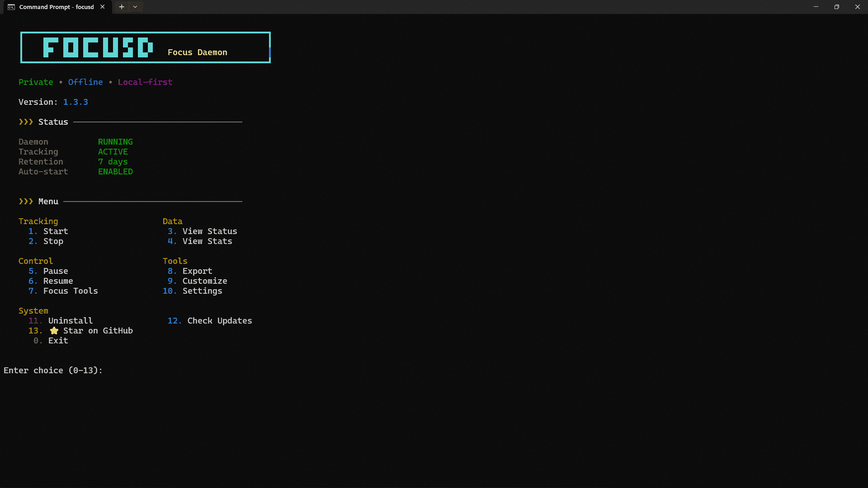Viewport: 868px width, 488px height.
Task: Click the 'Focus Daemon' subtitle text
Action: [x=198, y=52]
